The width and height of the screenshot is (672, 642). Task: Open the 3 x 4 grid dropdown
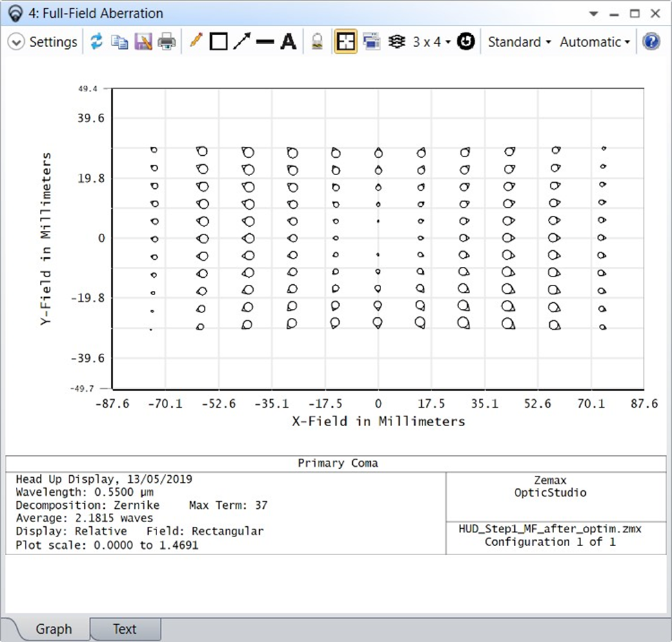431,42
